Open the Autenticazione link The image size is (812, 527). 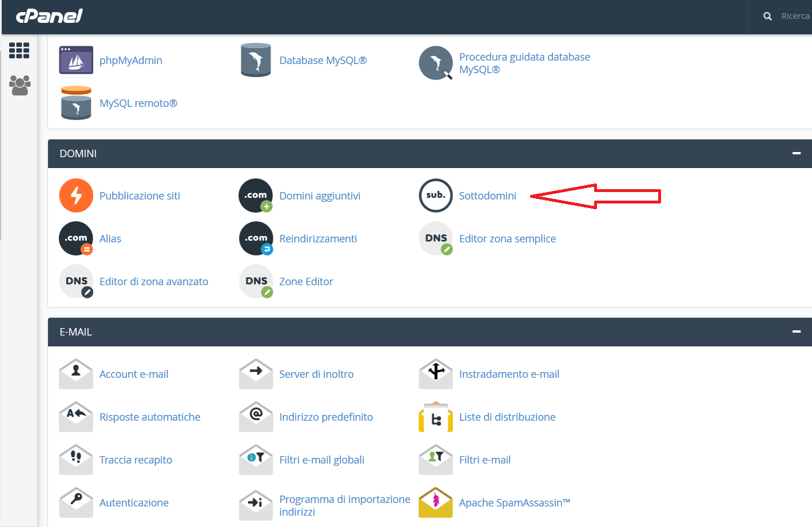point(134,502)
